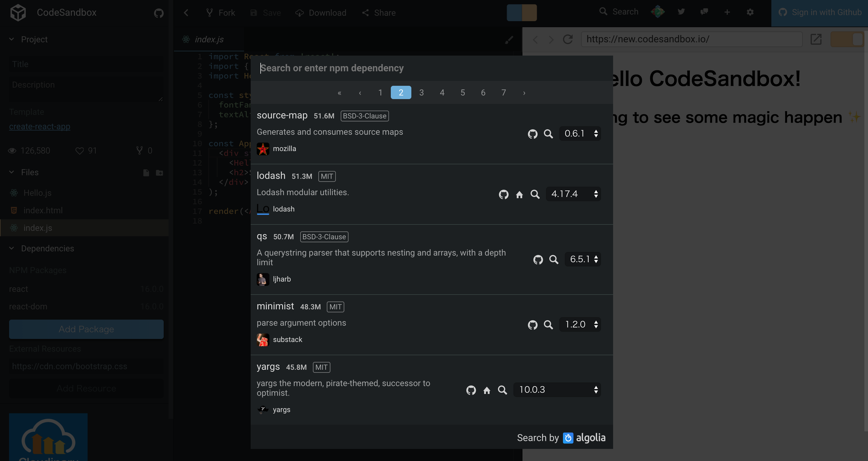This screenshot has height=461, width=868.
Task: Open Search in header bar
Action: click(x=619, y=12)
